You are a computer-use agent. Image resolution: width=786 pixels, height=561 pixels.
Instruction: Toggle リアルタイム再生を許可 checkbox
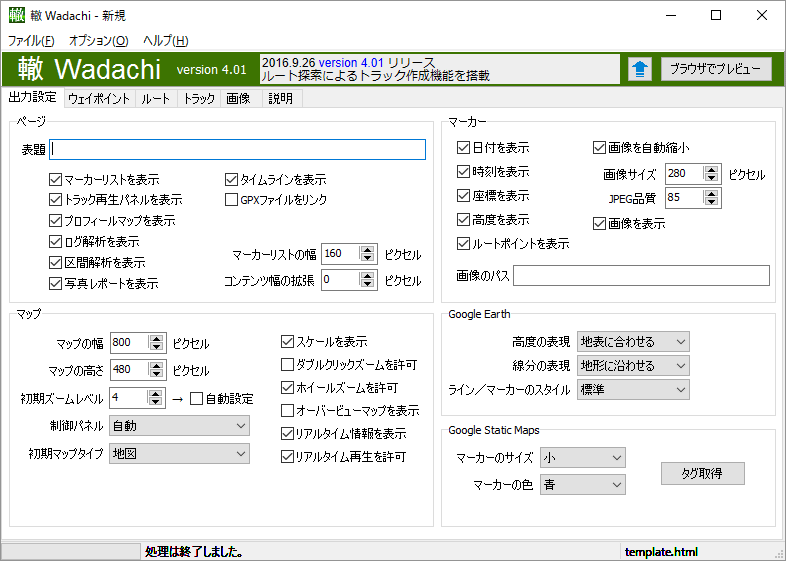pos(287,457)
